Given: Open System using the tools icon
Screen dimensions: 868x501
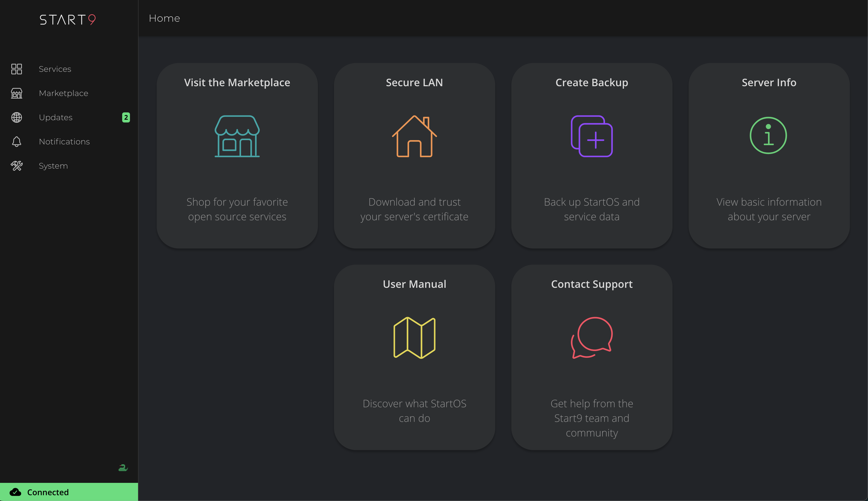Looking at the screenshot, I should click(17, 166).
